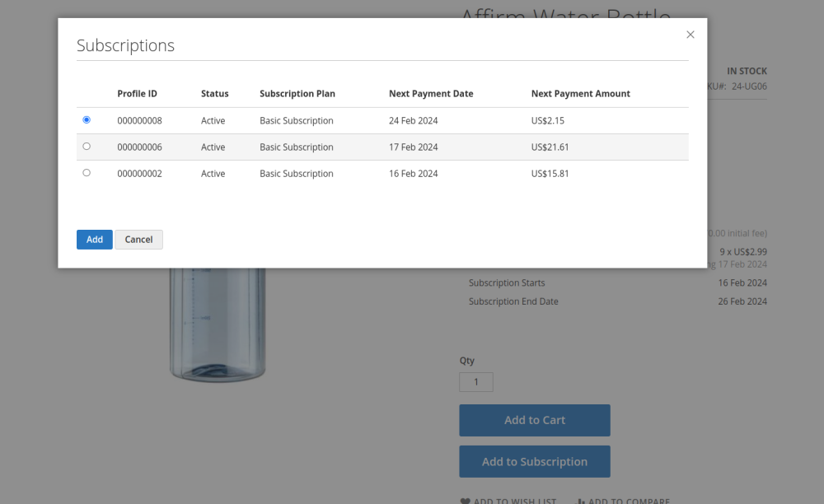Screen dimensions: 824x504
Task: Click the Subscription End Date label
Action: click(x=513, y=301)
